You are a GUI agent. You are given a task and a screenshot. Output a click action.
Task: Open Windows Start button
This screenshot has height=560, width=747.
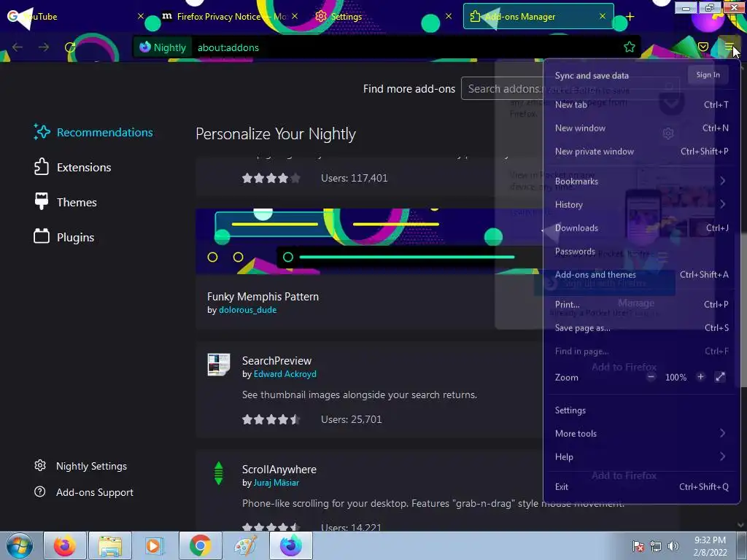tap(20, 545)
